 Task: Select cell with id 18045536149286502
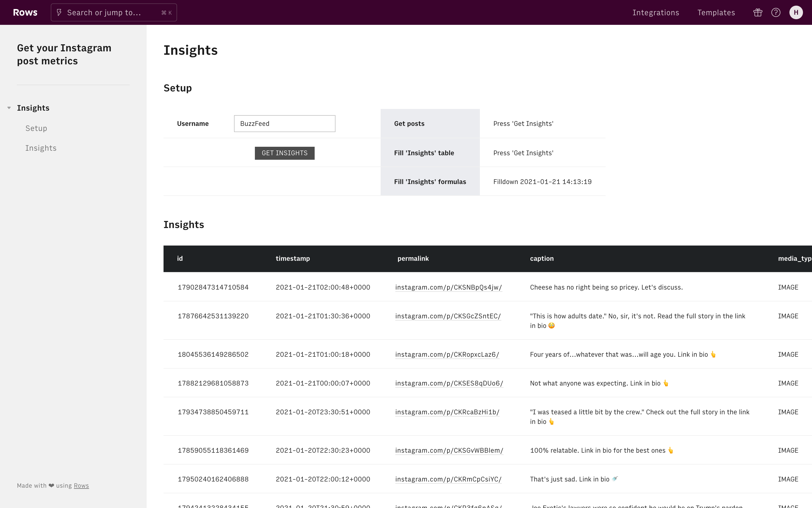coord(213,354)
